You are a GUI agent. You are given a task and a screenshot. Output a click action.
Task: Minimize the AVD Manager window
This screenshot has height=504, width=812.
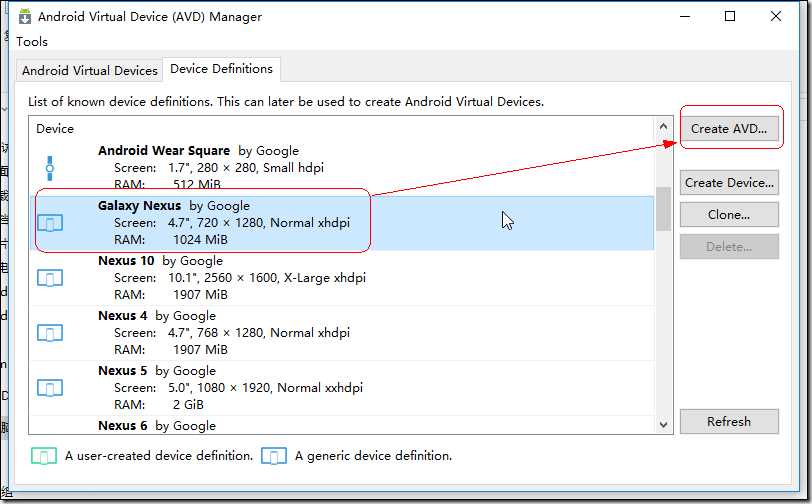[685, 17]
